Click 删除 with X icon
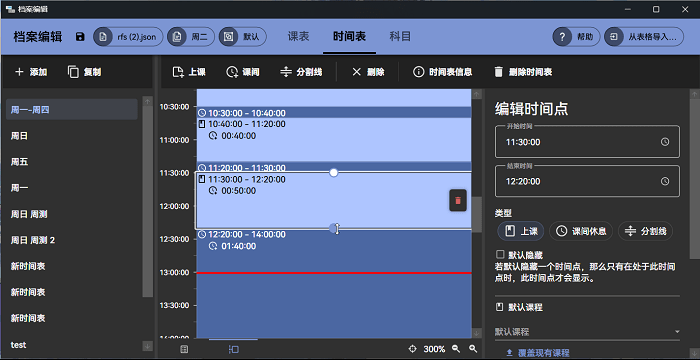This screenshot has height=360, width=700. (x=368, y=72)
